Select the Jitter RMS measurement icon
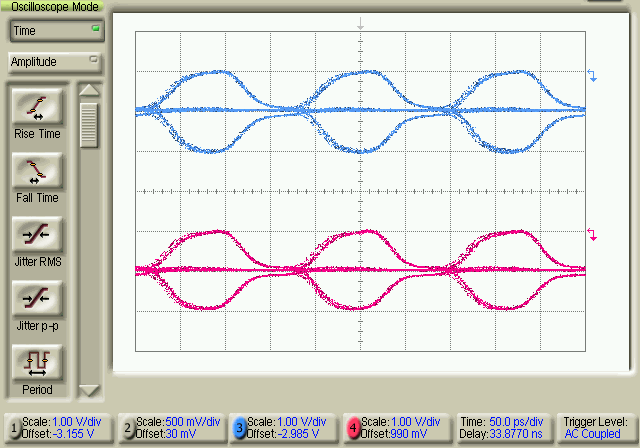 37,235
